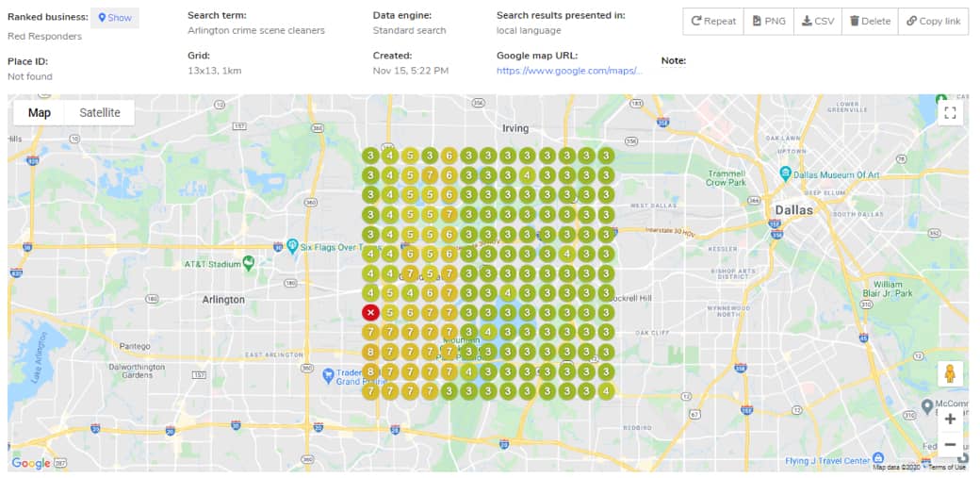Click the red X grid marker

(371, 312)
